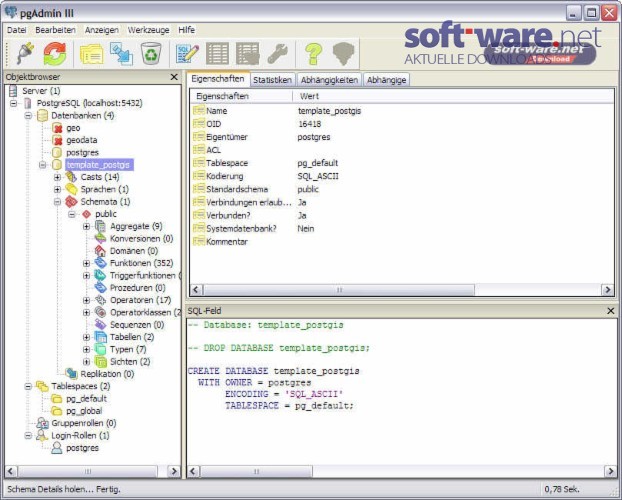The width and height of the screenshot is (622, 500).
Task: Collapse the Schemata (1) node
Action: [58, 202]
